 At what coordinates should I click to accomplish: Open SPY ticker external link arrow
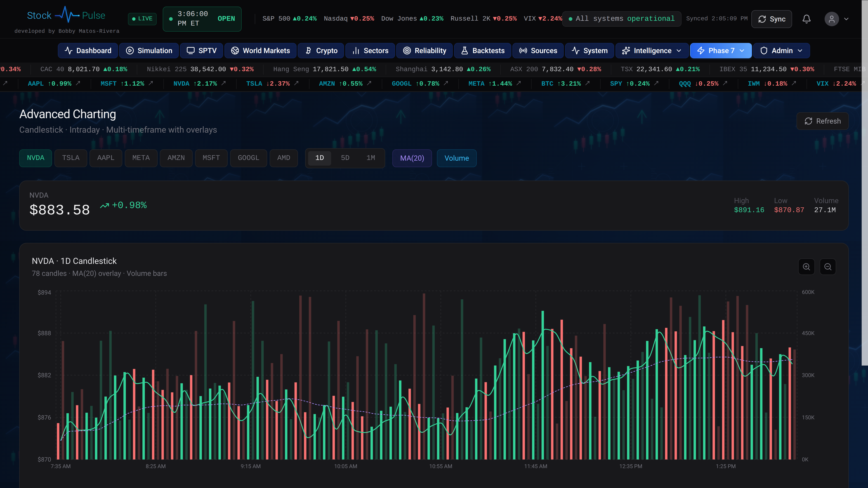pos(656,83)
